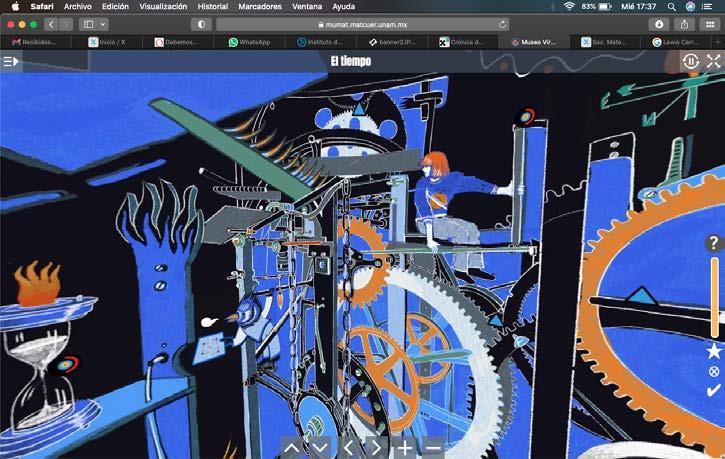Screen dimensions: 725x459
Task: Click the El tiempo title
Action: pyautogui.click(x=350, y=61)
